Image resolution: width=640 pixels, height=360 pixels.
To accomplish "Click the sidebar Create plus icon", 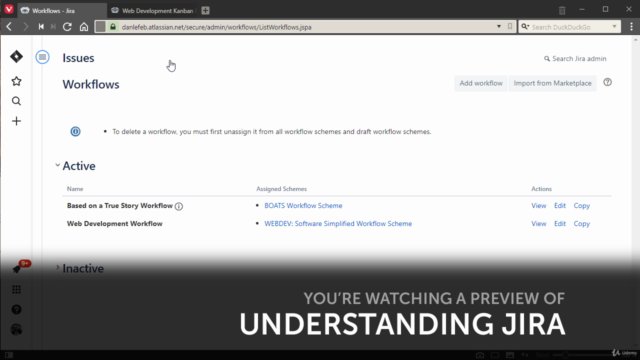I will [x=16, y=121].
